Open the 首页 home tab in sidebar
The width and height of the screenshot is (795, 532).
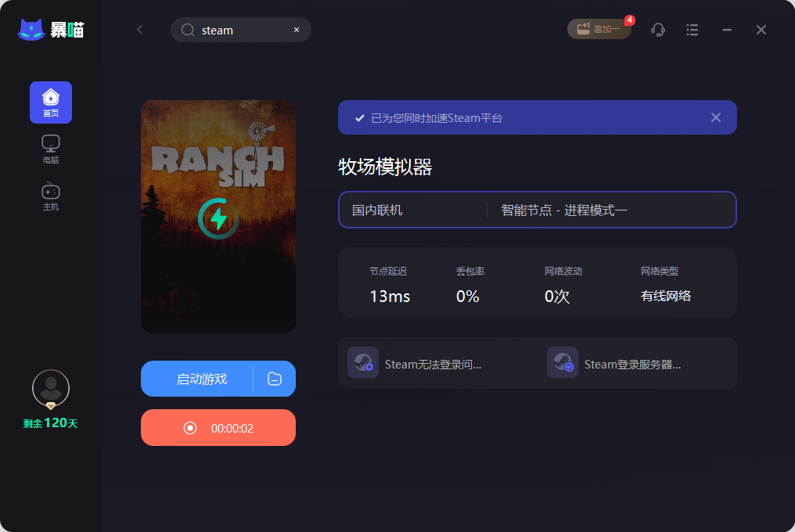tap(51, 102)
